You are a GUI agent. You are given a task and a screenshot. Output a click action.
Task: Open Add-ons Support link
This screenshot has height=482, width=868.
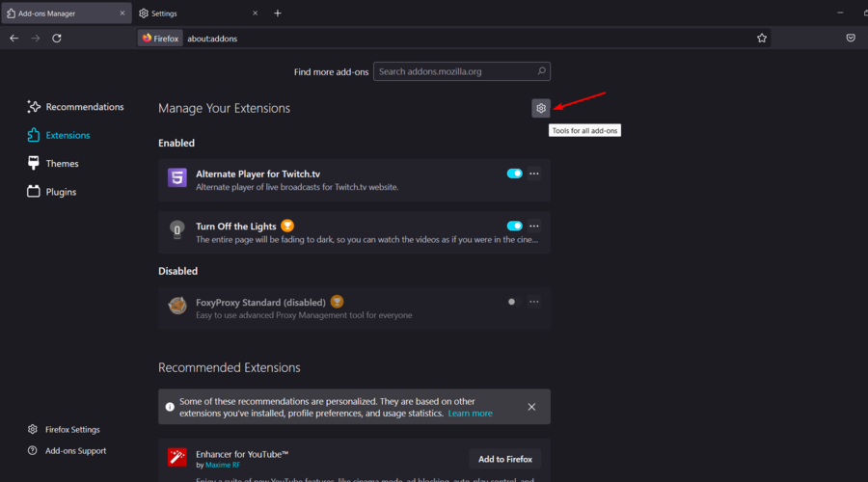pos(67,451)
